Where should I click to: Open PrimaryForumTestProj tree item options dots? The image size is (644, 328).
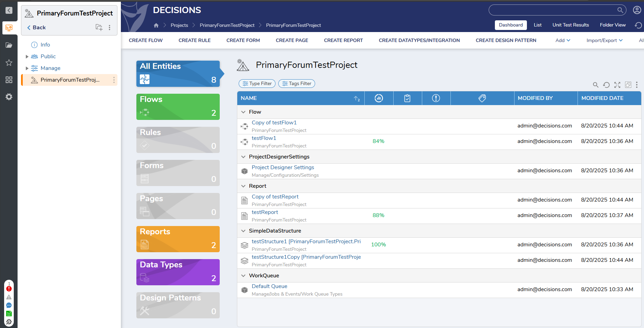pos(114,80)
